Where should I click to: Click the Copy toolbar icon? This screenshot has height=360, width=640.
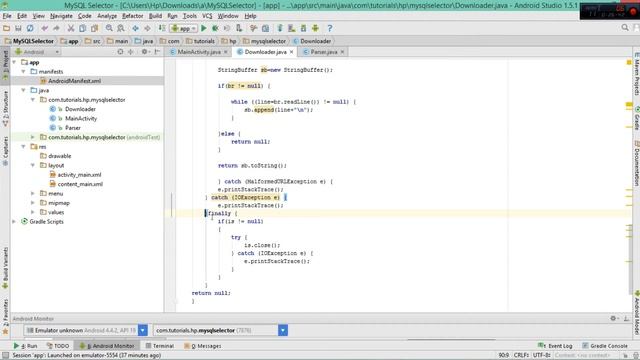click(82, 28)
